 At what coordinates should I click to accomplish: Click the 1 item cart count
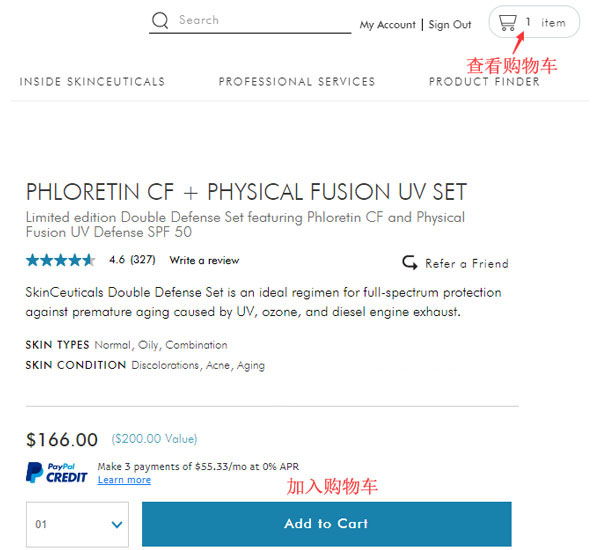click(x=546, y=23)
